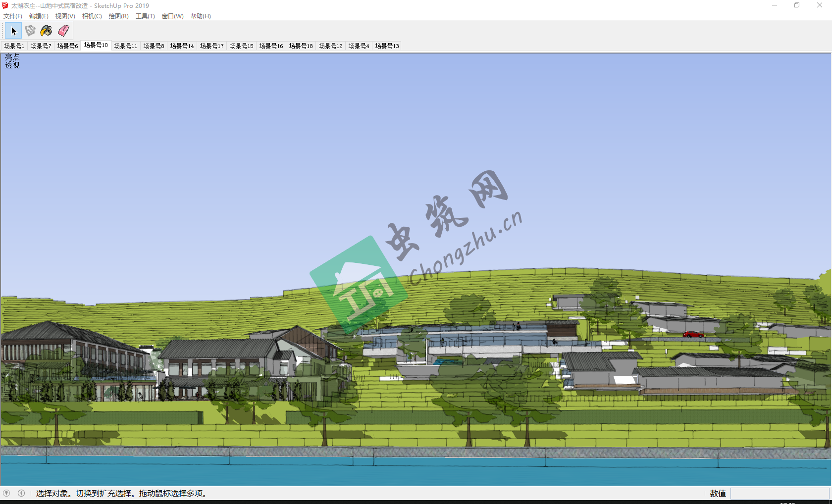The width and height of the screenshot is (832, 504).
Task: Open the 工具(T) tools menu
Action: (145, 16)
